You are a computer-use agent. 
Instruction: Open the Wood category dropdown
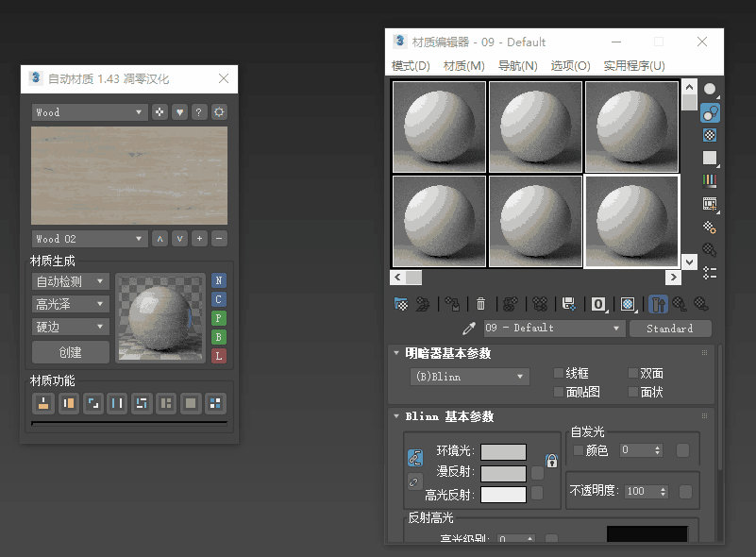click(x=90, y=112)
